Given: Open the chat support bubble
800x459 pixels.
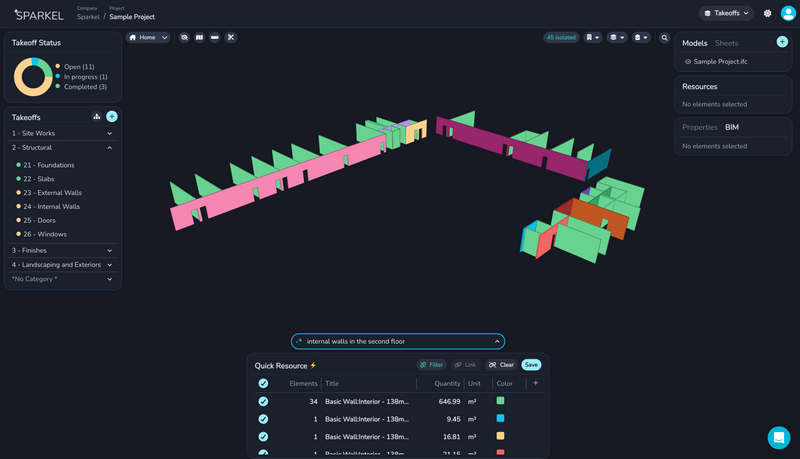Looking at the screenshot, I should click(x=778, y=437).
